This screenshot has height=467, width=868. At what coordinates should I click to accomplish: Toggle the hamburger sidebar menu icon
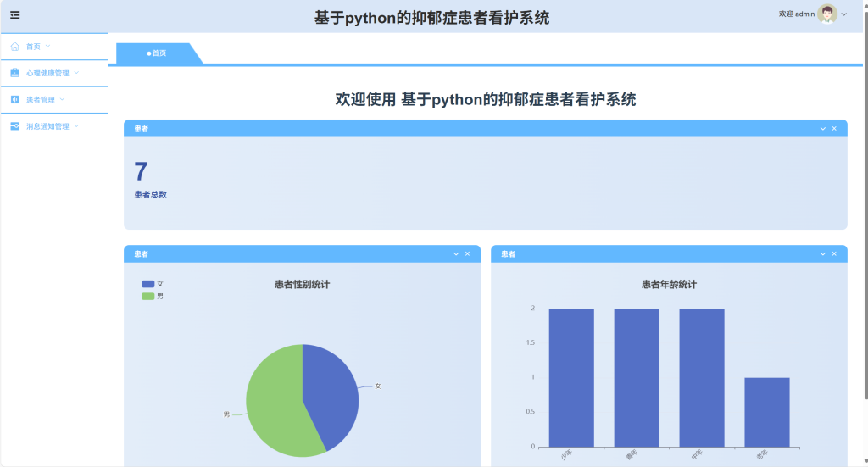click(15, 15)
